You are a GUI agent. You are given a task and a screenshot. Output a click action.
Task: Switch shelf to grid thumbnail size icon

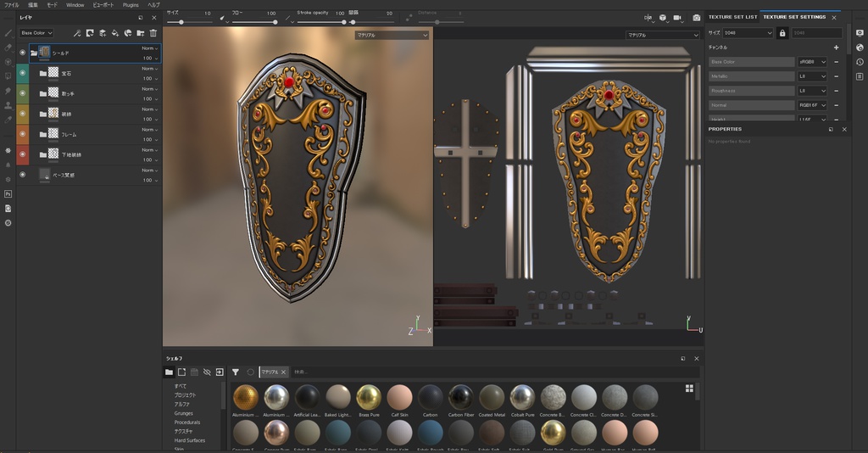click(x=689, y=389)
